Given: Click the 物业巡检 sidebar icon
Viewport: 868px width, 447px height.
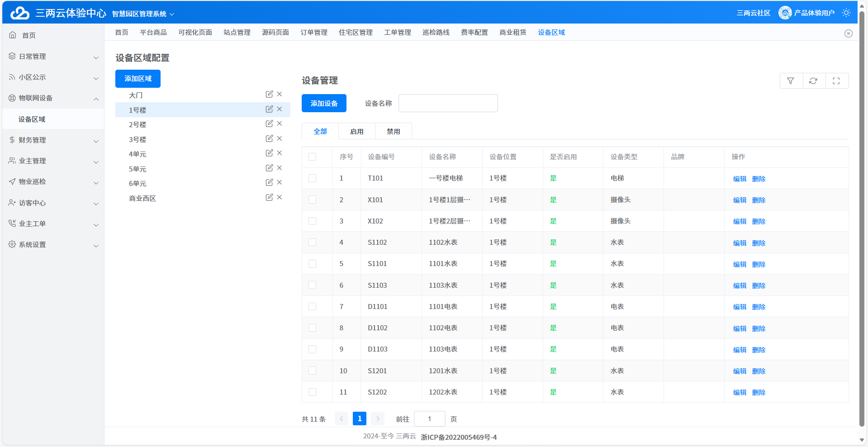Looking at the screenshot, I should coord(11,182).
